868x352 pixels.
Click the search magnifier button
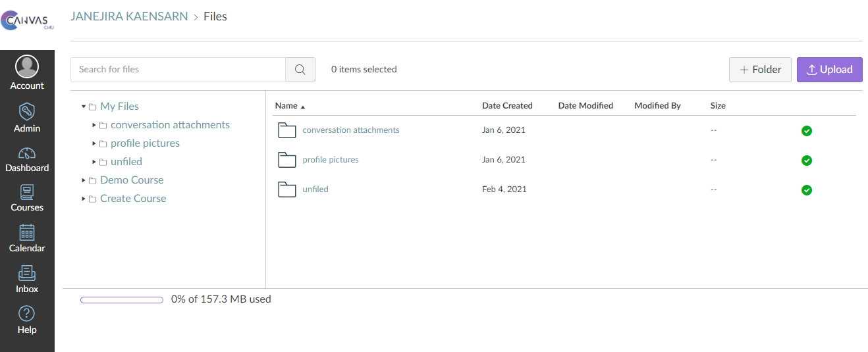pyautogui.click(x=300, y=70)
